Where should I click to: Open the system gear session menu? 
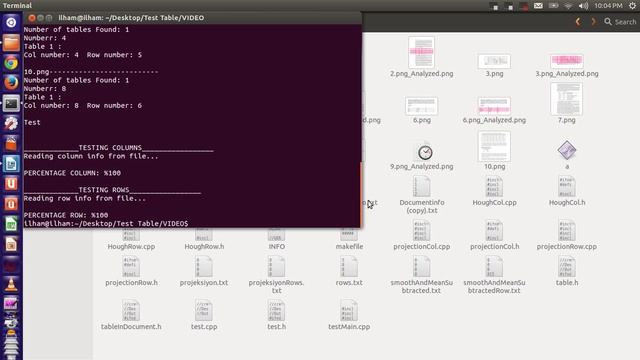[x=632, y=6]
